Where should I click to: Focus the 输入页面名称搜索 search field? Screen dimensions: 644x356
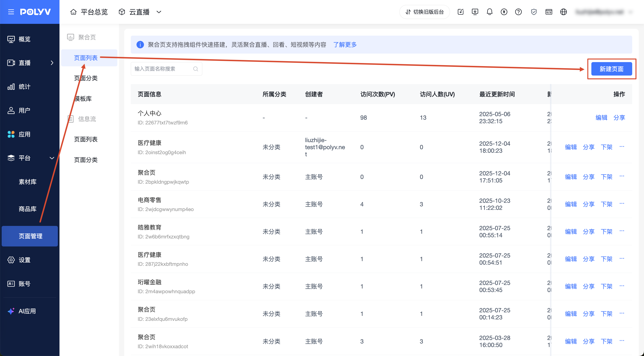click(166, 69)
